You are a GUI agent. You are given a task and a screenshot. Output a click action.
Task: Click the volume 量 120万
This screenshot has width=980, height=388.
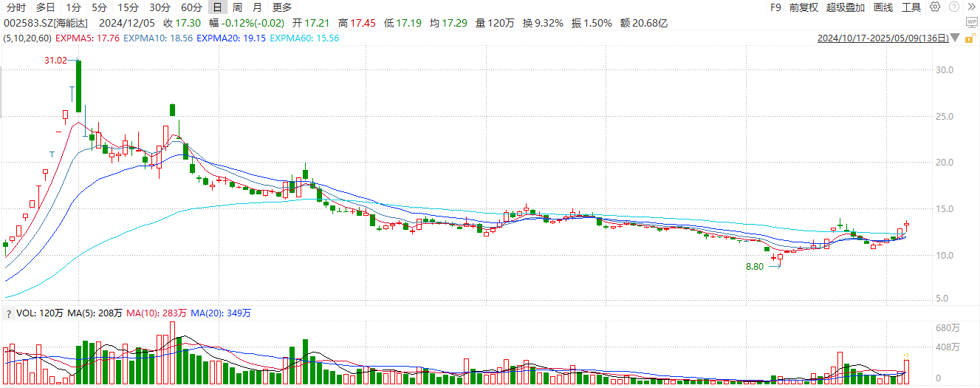[495, 23]
